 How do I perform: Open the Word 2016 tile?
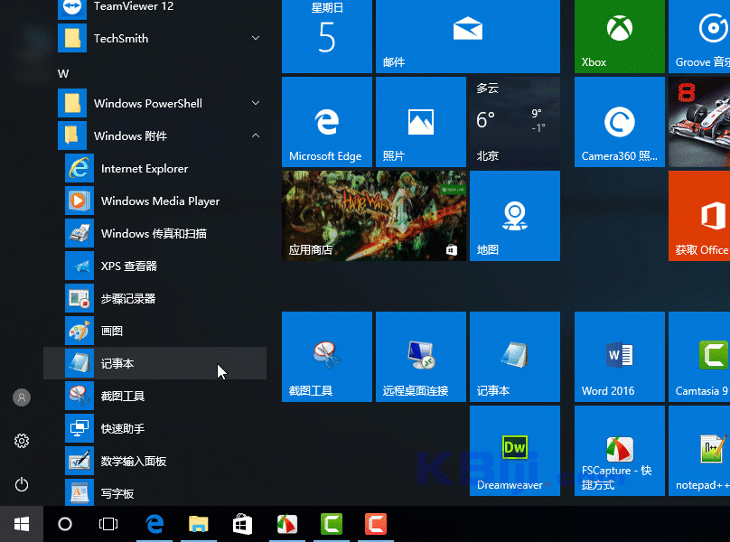619,357
